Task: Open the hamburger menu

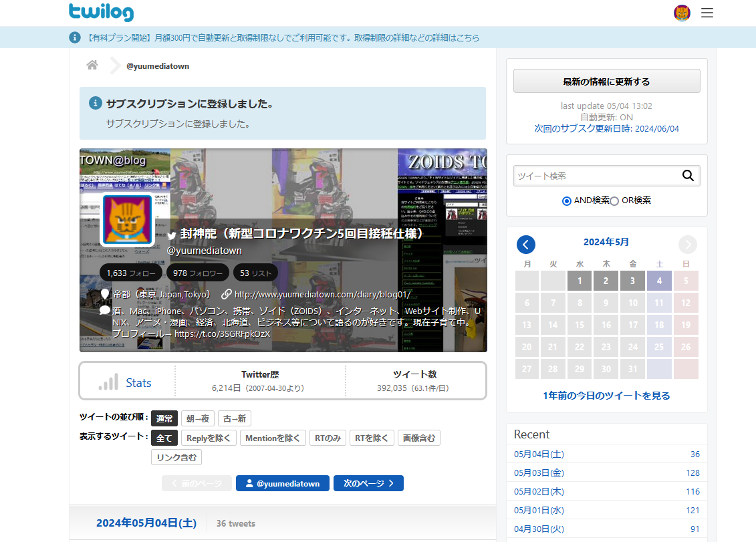Action: [707, 12]
